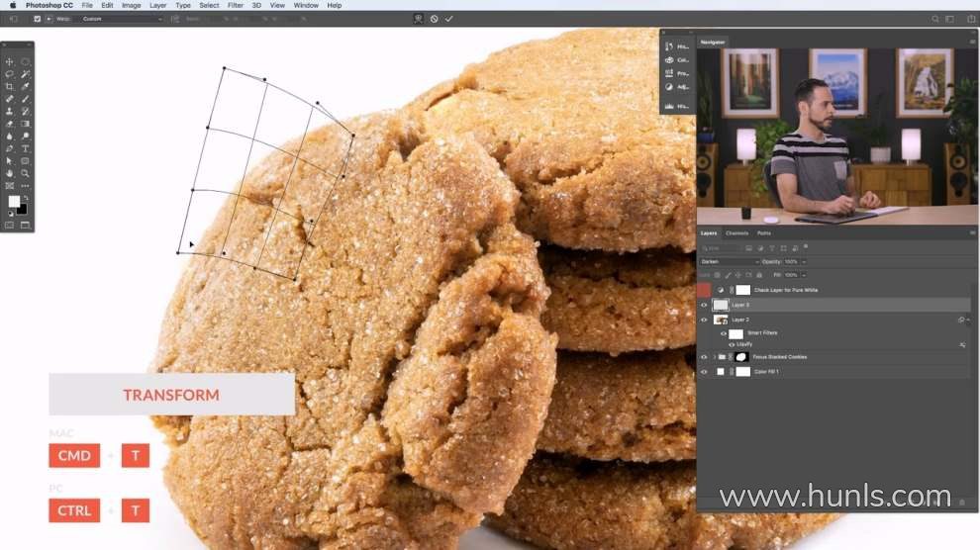Screen dimensions: 980x550
Task: Open the Apple menu
Action: (x=13, y=5)
